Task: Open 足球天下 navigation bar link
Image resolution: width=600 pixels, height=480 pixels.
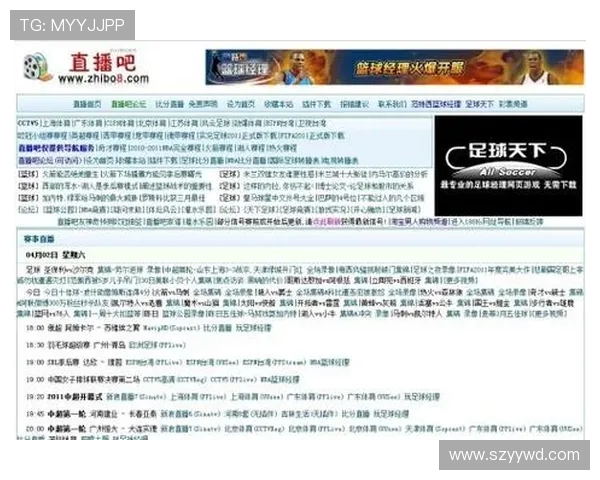Action: 479,104
